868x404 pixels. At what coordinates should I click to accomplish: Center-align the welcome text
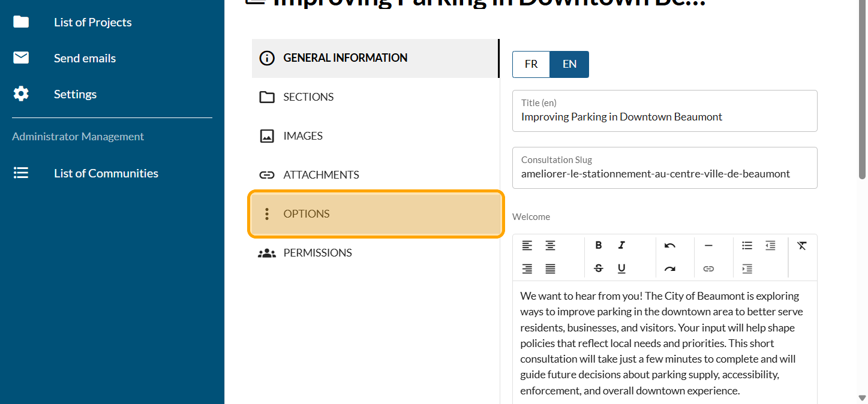(550, 245)
